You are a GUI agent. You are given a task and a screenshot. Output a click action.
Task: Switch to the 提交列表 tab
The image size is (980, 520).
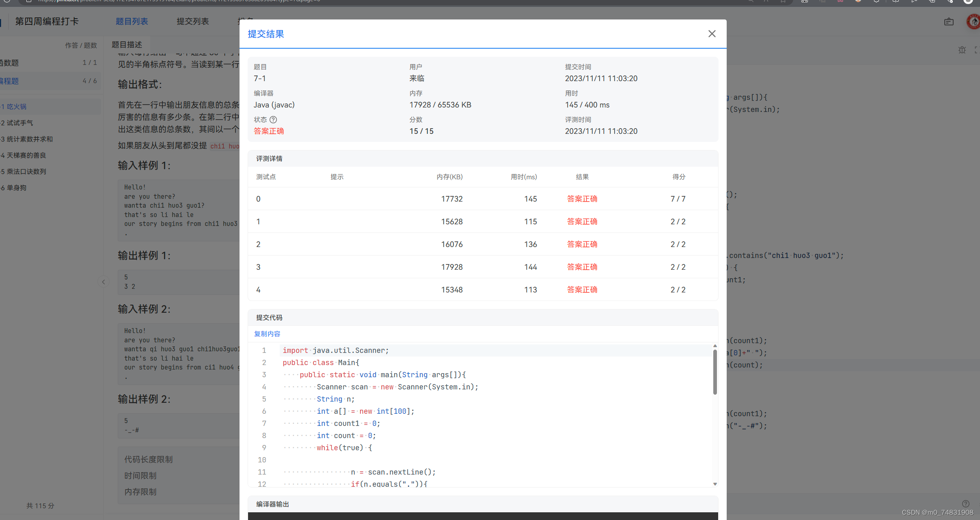point(192,21)
